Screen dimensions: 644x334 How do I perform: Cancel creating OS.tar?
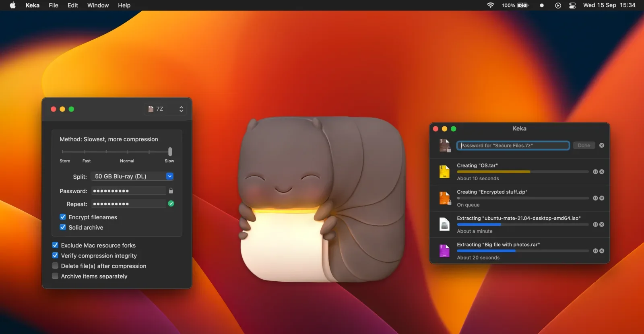coord(602,172)
